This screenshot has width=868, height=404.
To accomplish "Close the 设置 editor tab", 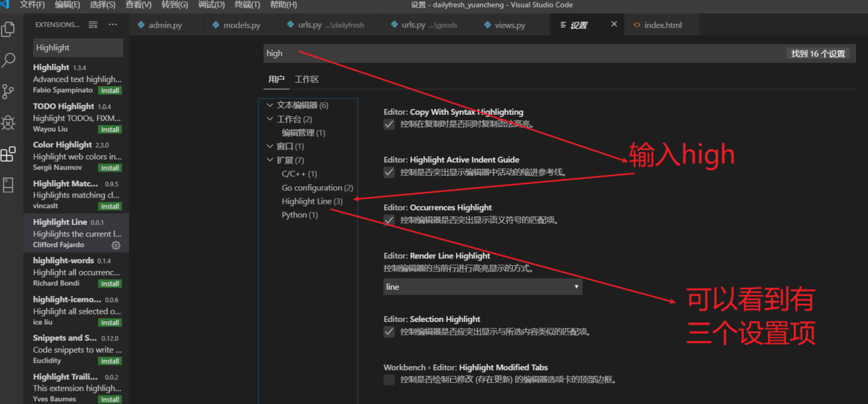I will pyautogui.click(x=614, y=25).
